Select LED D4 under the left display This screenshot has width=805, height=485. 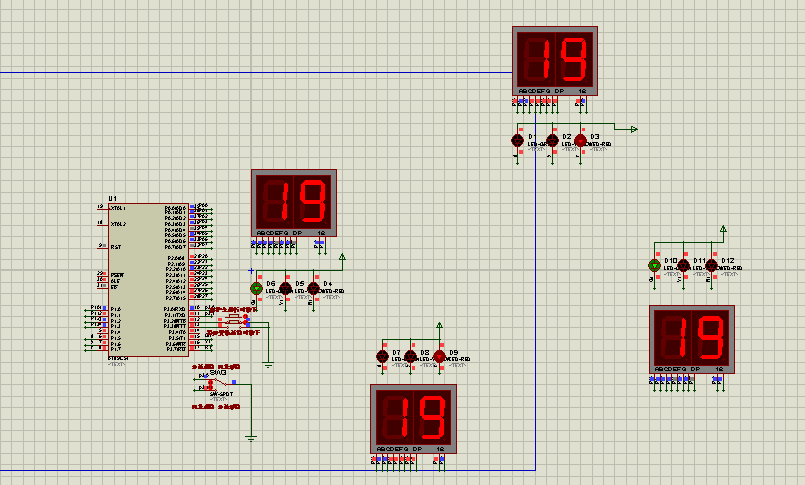(313, 288)
